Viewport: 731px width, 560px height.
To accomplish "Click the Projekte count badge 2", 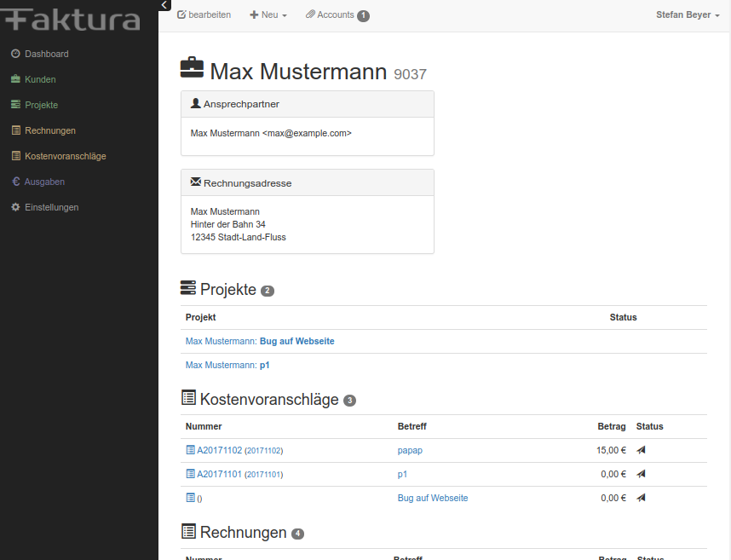I will click(x=268, y=291).
